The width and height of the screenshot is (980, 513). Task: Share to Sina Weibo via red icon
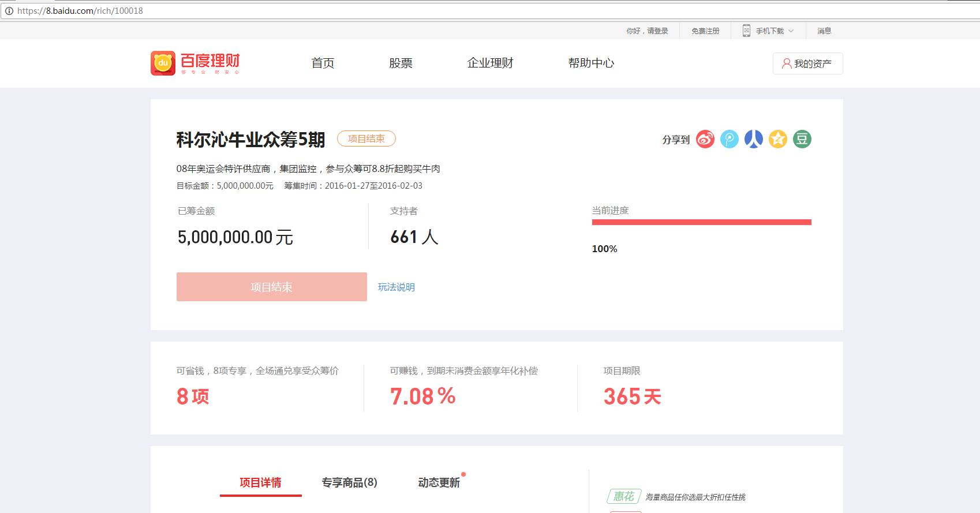(705, 139)
